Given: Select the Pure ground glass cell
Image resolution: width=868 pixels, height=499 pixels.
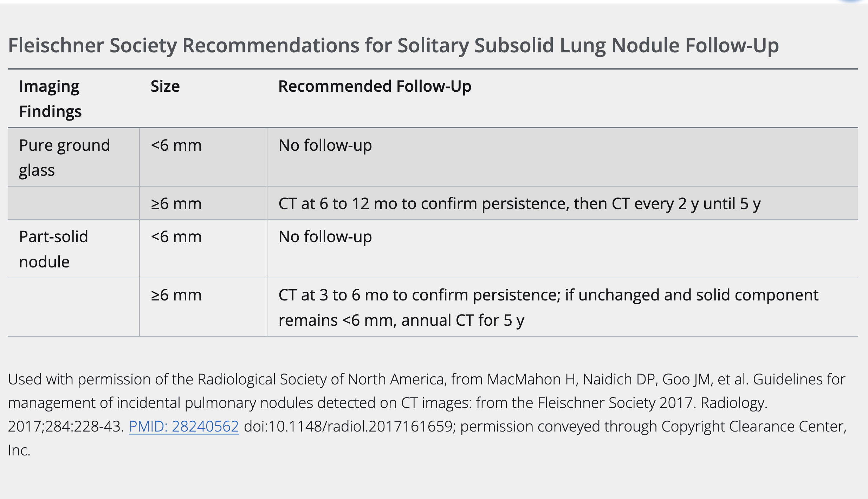Looking at the screenshot, I should 64,157.
